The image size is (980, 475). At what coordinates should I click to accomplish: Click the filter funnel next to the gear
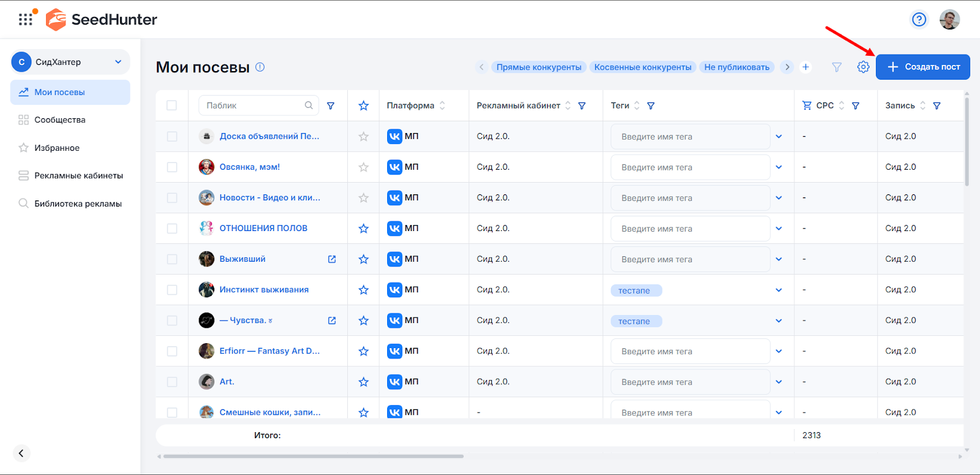(x=837, y=67)
